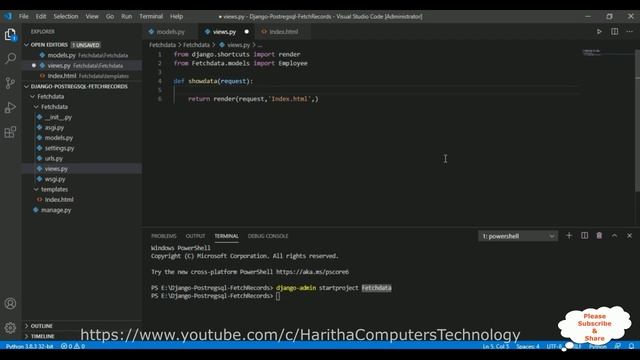Open the notifications bell in the status bar
Screen dimensions: 640x360
[631, 346]
